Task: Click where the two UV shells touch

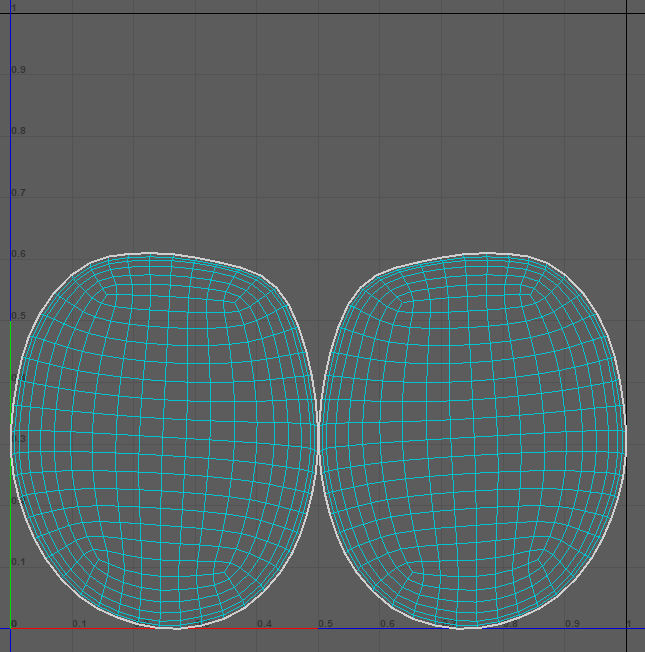Action: (x=318, y=438)
